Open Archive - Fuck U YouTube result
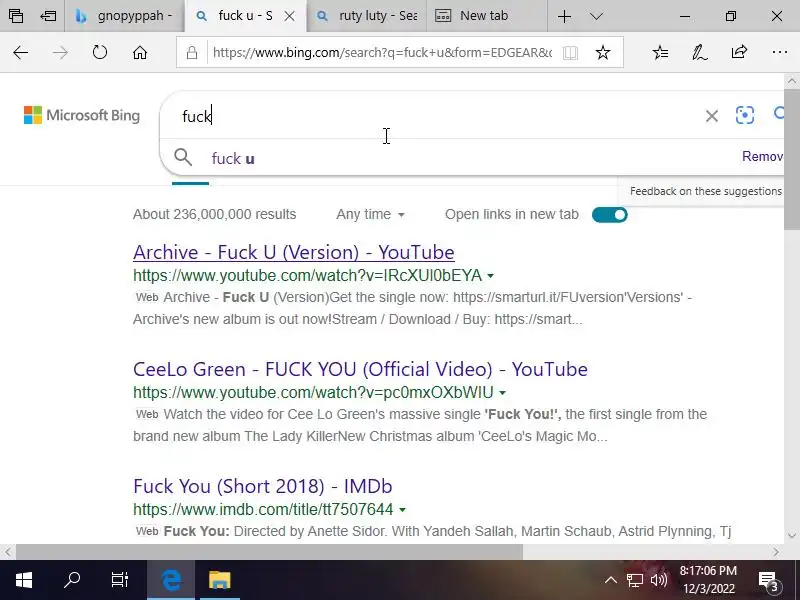 coord(293,252)
